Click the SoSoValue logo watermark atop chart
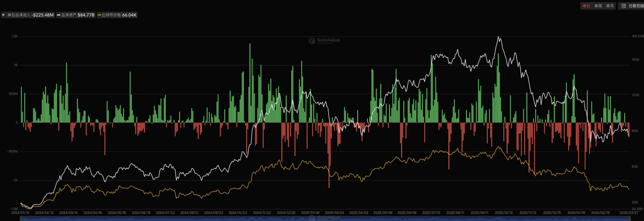Viewport: 644px width, 221px height. (324, 40)
